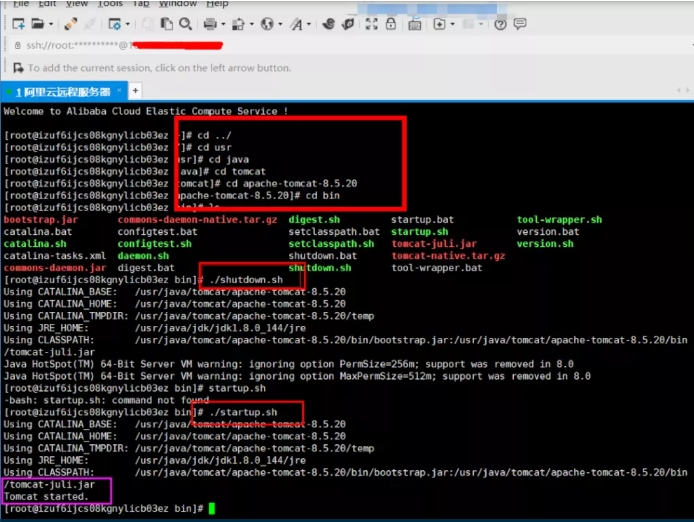Expand the Font letter A dropdown arrow
694x522 pixels.
coord(309,24)
